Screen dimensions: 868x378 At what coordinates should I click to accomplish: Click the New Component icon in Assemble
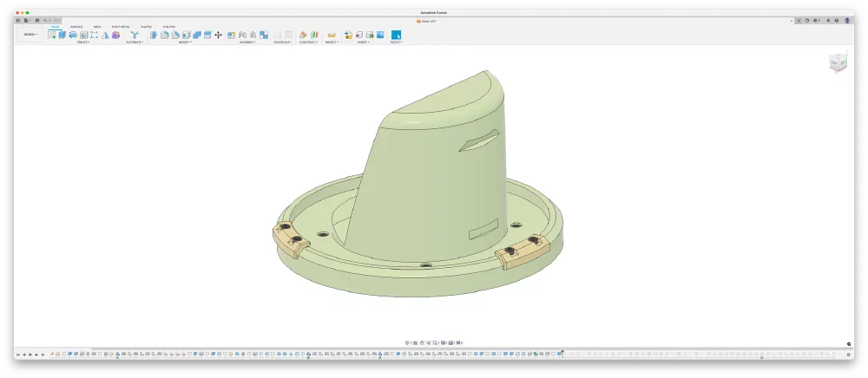pos(232,35)
